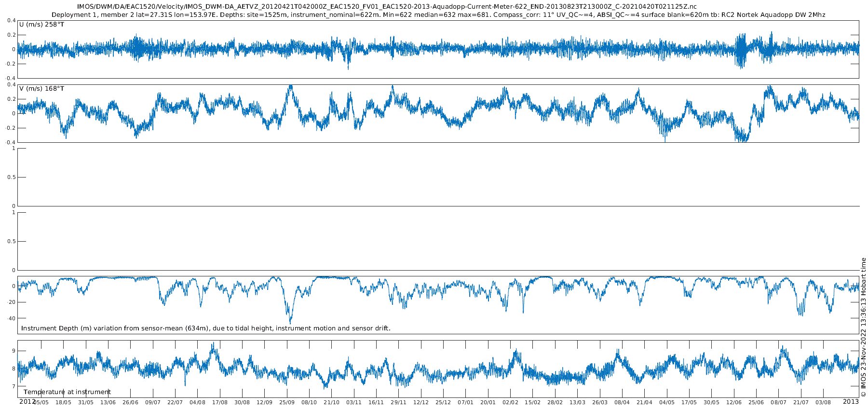868x410 pixels.
Task: Click the '25/12' date tick label
Action: (443, 403)
